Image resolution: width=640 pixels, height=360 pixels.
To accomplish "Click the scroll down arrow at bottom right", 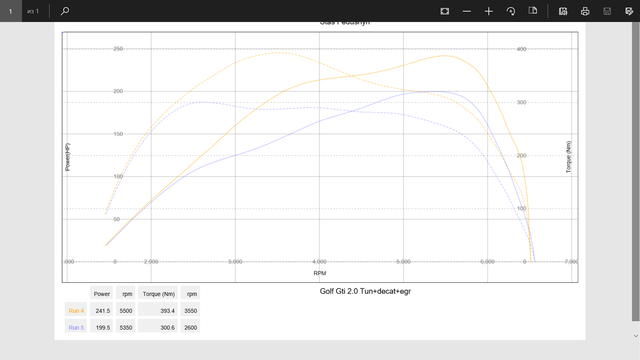I will tap(636, 336).
